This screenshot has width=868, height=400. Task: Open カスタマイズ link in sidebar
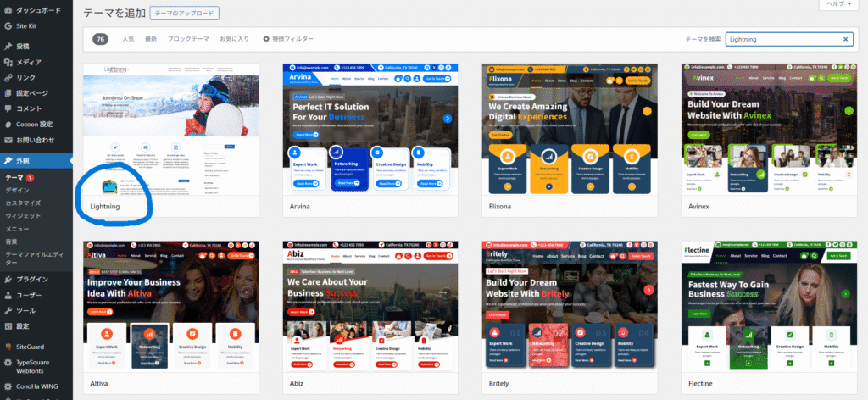24,203
